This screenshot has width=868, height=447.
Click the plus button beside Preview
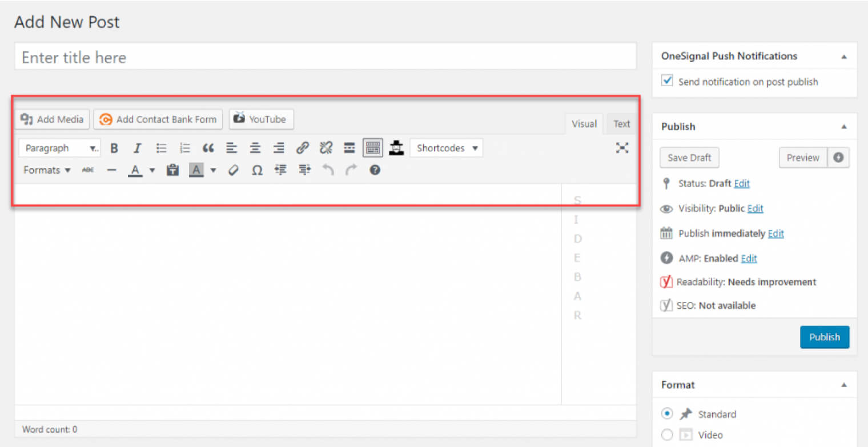[x=838, y=158]
